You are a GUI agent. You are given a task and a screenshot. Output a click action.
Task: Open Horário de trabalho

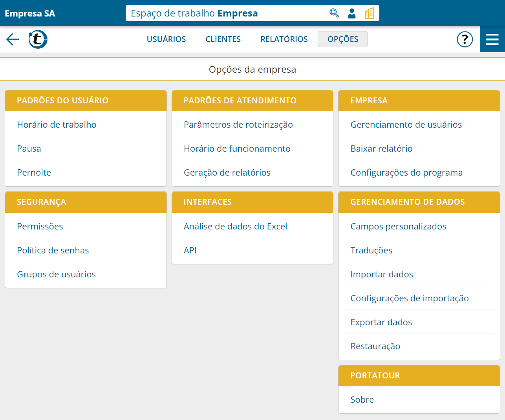pyautogui.click(x=86, y=125)
